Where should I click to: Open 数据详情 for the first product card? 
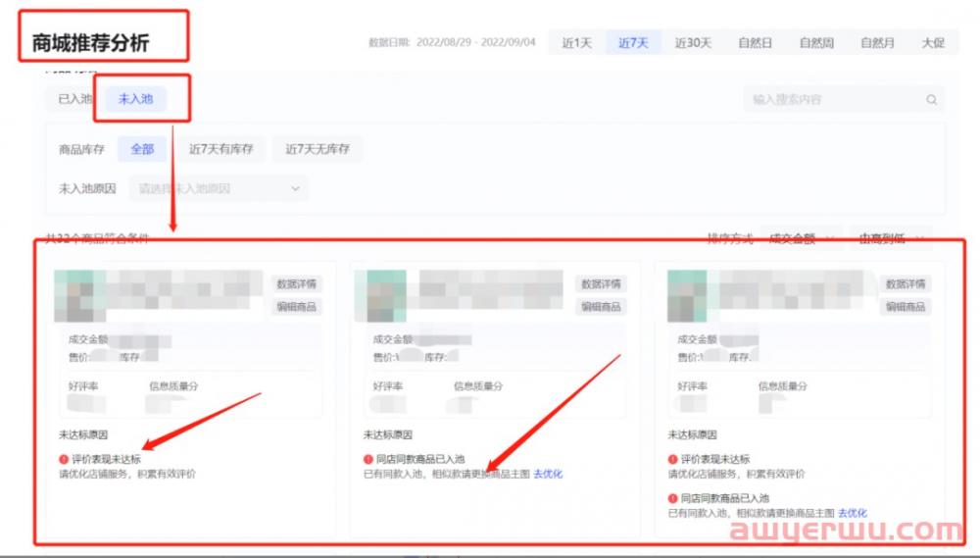[296, 284]
